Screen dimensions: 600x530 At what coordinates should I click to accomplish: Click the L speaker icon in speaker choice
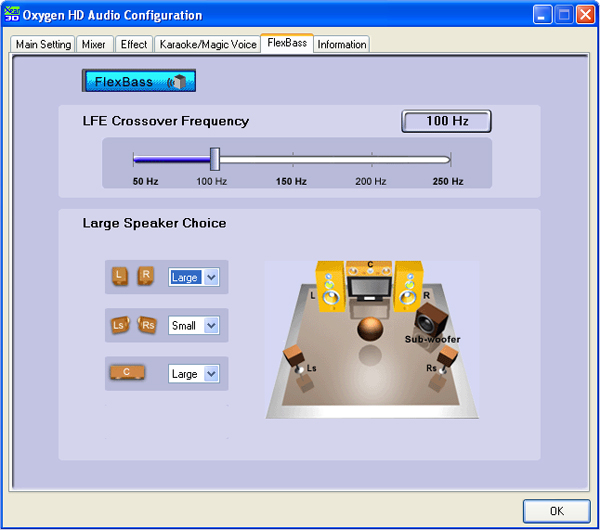pyautogui.click(x=119, y=276)
